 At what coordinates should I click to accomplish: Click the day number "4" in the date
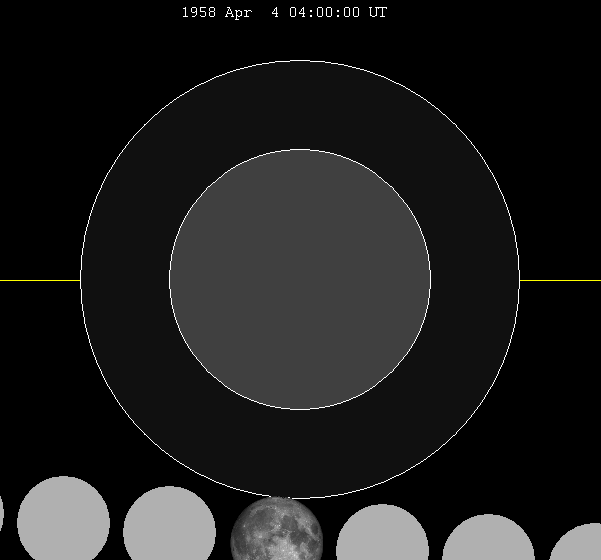pos(276,13)
